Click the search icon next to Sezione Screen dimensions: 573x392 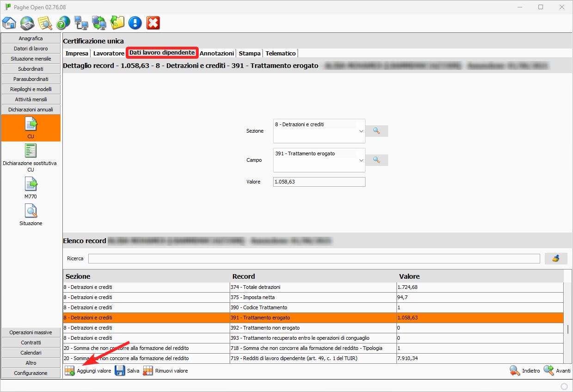[x=377, y=131]
